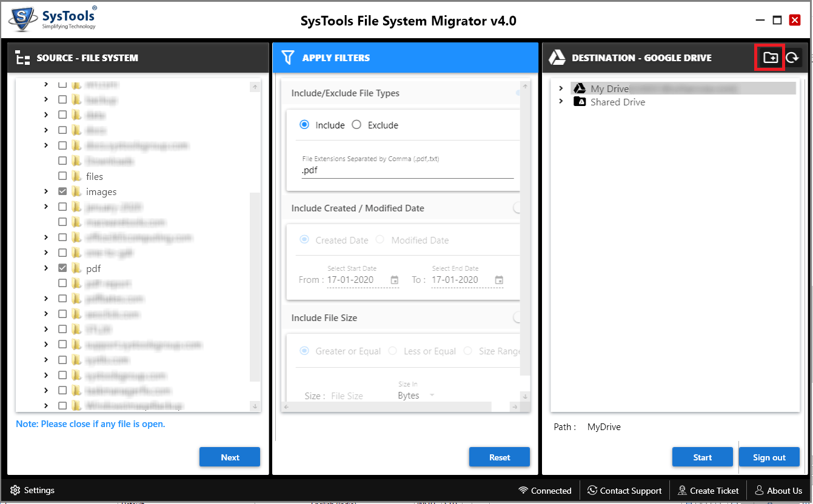Click the Google Drive logo in the destination header
The width and height of the screenshot is (813, 504).
[557, 58]
